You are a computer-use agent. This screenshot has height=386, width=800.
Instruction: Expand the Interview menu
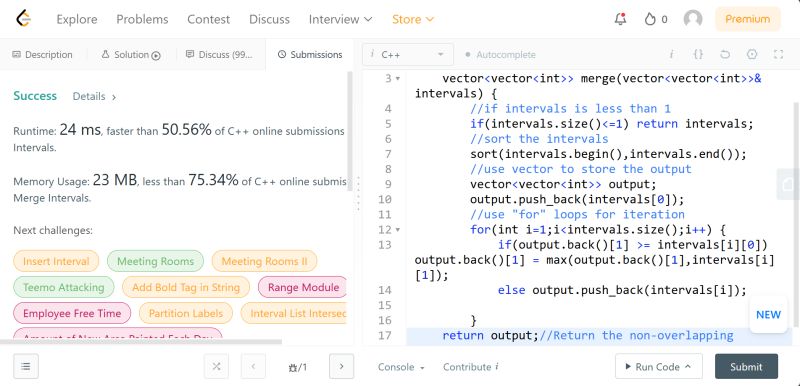tap(340, 19)
